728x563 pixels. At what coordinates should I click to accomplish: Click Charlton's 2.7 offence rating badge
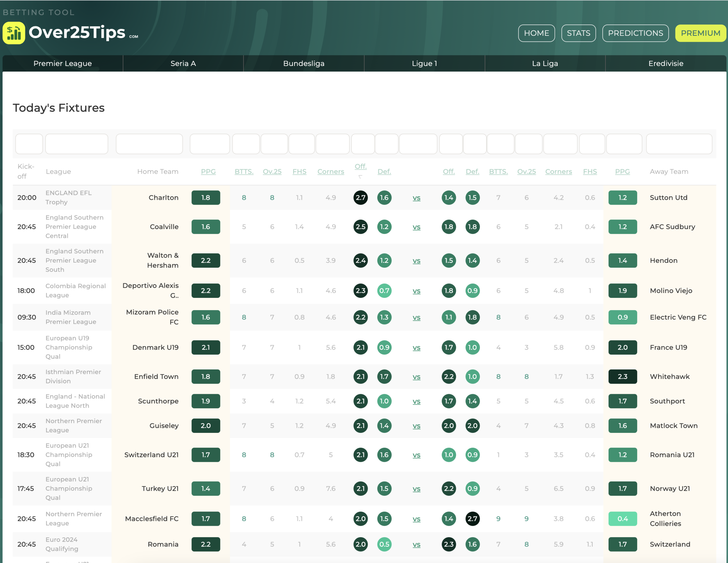click(360, 198)
